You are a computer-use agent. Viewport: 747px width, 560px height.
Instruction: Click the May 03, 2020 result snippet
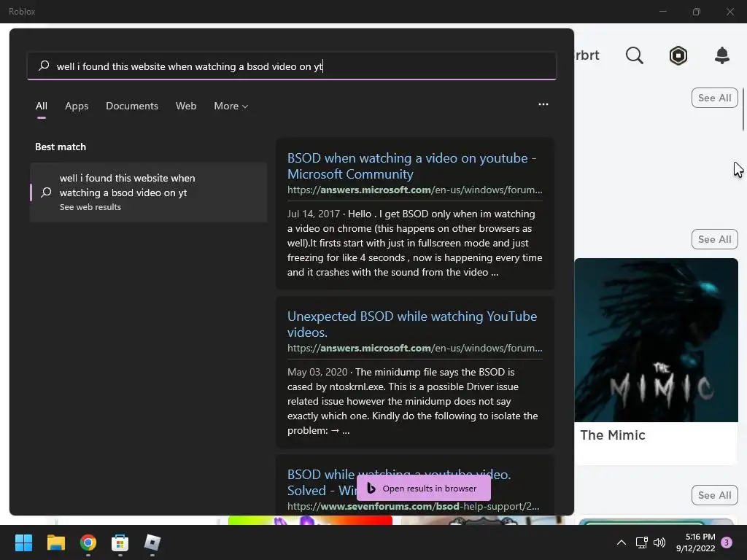pos(413,401)
